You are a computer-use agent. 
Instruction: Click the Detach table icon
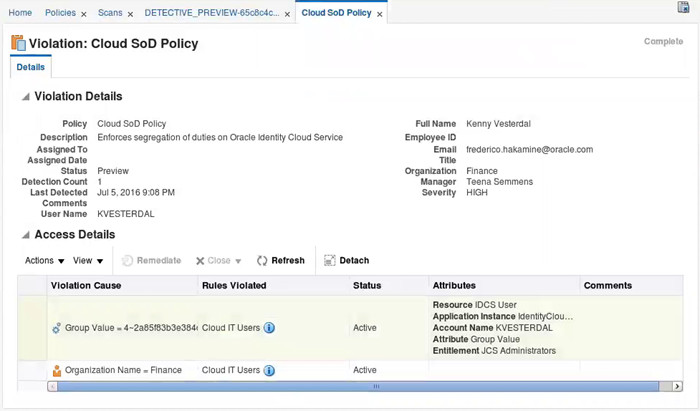tap(329, 261)
